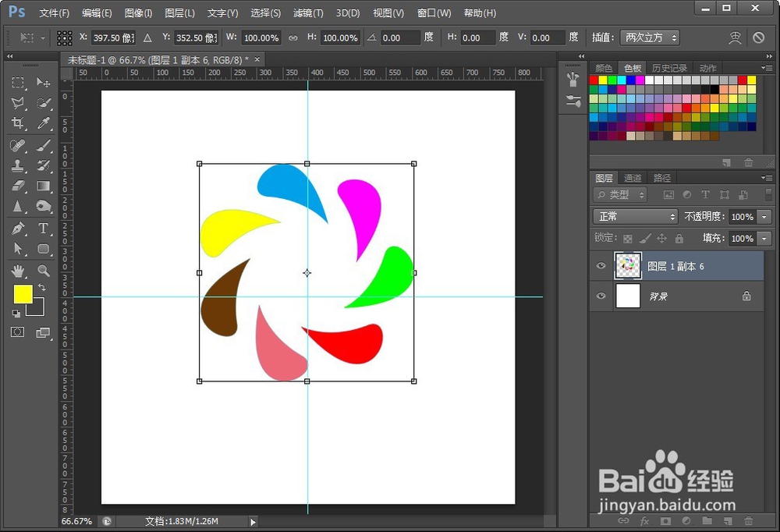Create new layer button
780x532 pixels.
728,521
